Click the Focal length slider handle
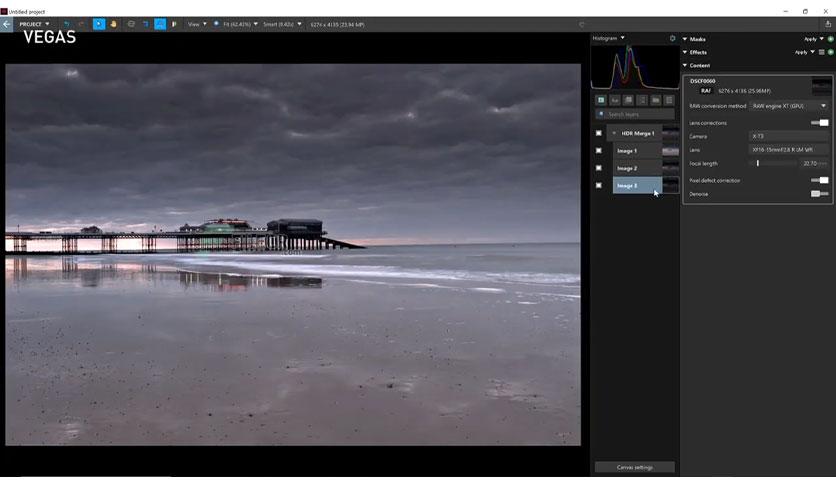836x484 pixels. click(758, 164)
